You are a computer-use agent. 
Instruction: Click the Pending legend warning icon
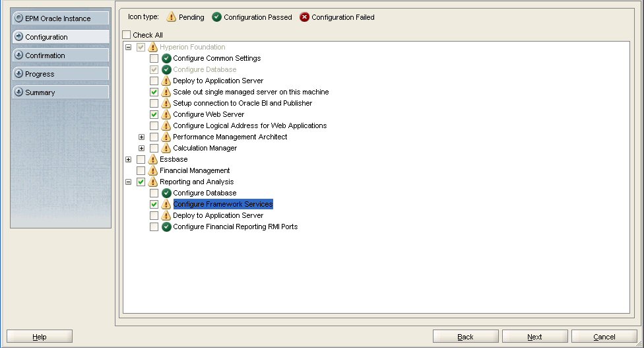click(172, 17)
